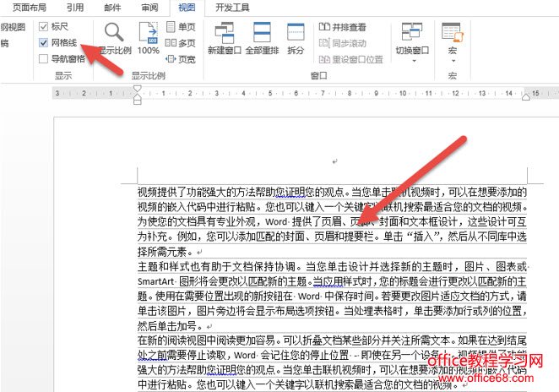Enable the 导航窗格 navigation pane checkbox
This screenshot has width=559, height=392.
[43, 58]
